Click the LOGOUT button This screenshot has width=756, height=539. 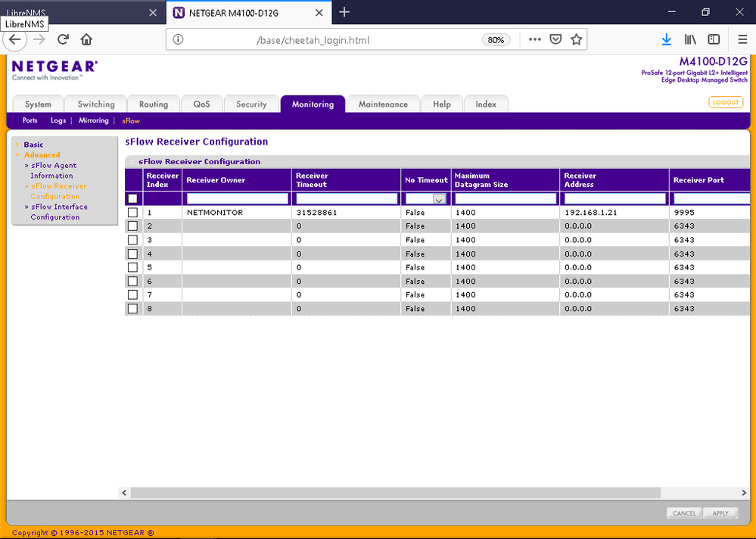coord(725,102)
